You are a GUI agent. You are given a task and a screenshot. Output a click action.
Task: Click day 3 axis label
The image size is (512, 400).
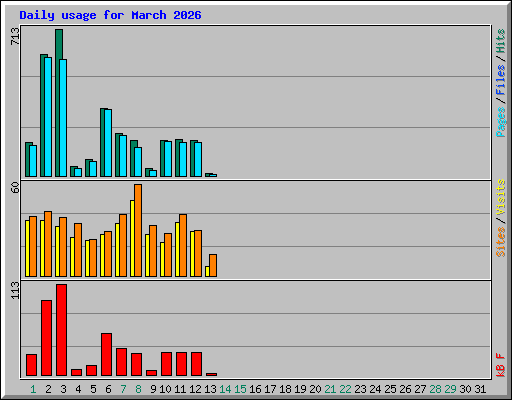point(63,389)
